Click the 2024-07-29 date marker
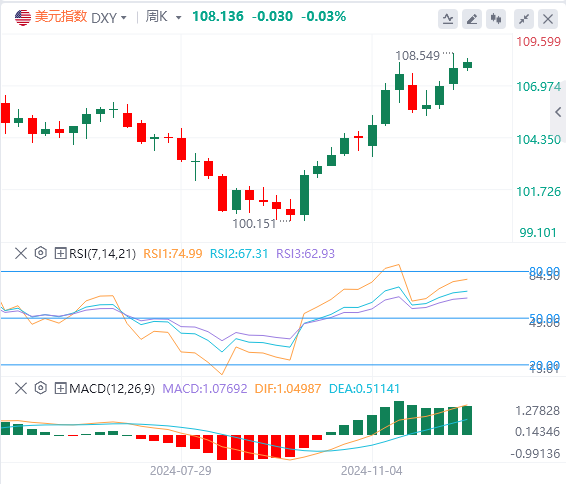 point(180,471)
